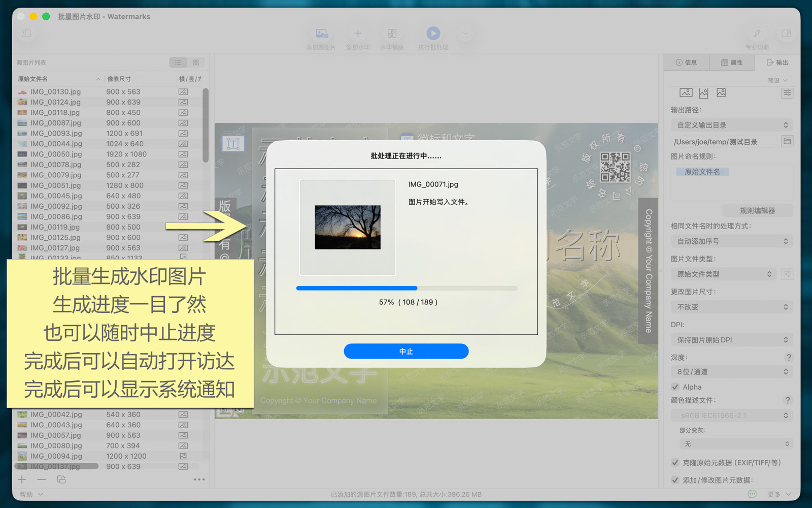This screenshot has height=508, width=812.
Task: Toggle the Alpha checkbox
Action: click(675, 387)
